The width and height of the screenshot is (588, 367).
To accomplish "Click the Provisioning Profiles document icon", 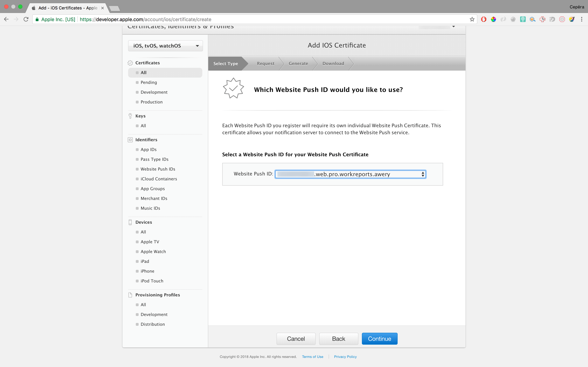I will [130, 295].
